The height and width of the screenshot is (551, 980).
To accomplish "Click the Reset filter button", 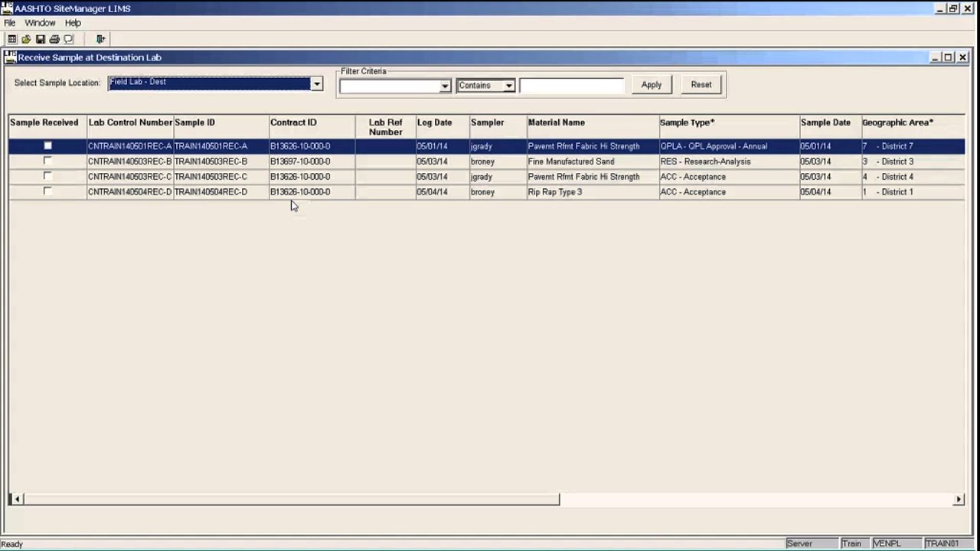I will (x=701, y=85).
